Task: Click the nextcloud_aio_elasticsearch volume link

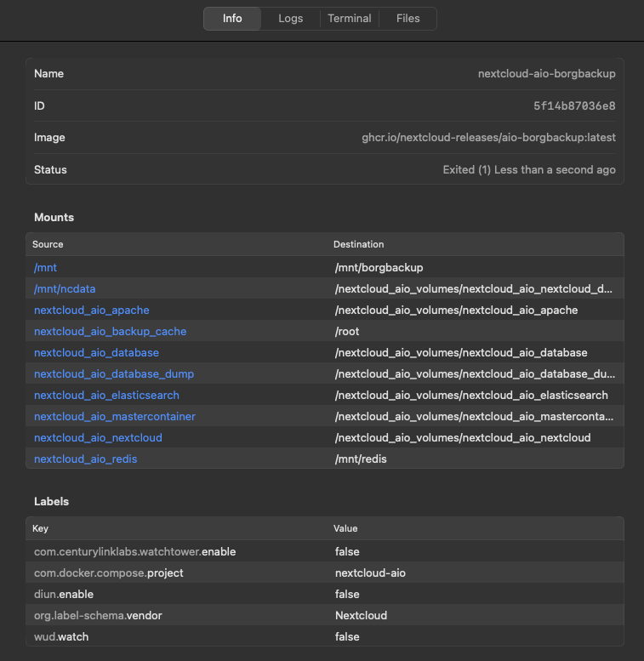Action: 106,396
